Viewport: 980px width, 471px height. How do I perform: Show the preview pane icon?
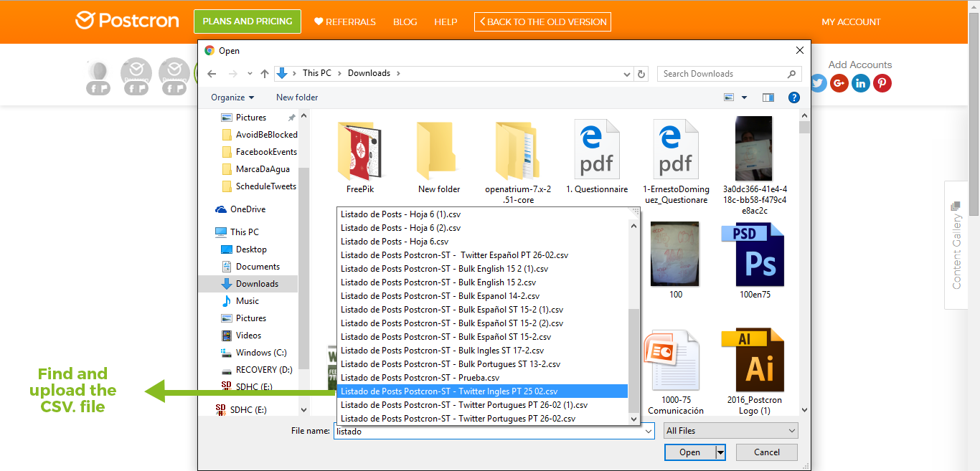pos(768,97)
